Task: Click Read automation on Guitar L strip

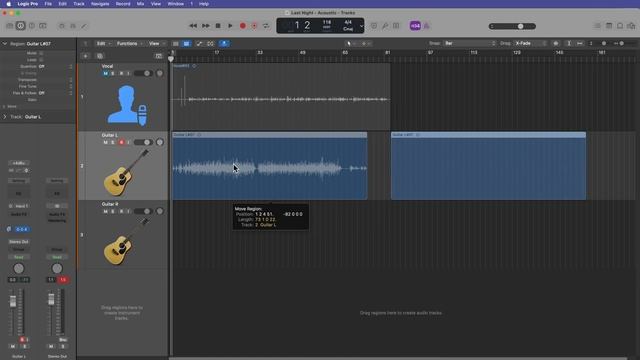Action: click(x=19, y=257)
